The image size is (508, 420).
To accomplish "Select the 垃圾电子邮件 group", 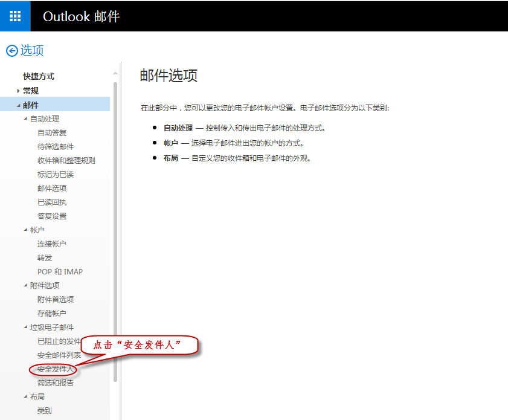I will 52,328.
